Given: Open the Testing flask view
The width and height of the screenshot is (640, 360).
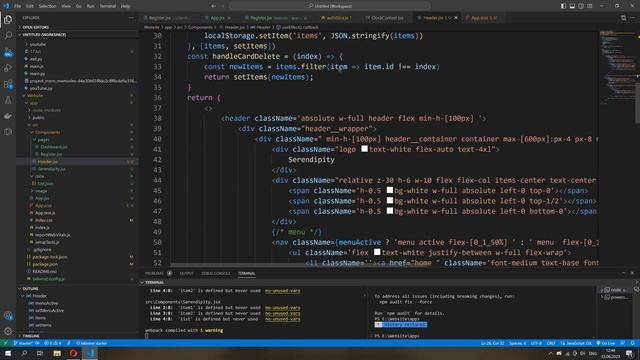Looking at the screenshot, I should tap(8, 100).
